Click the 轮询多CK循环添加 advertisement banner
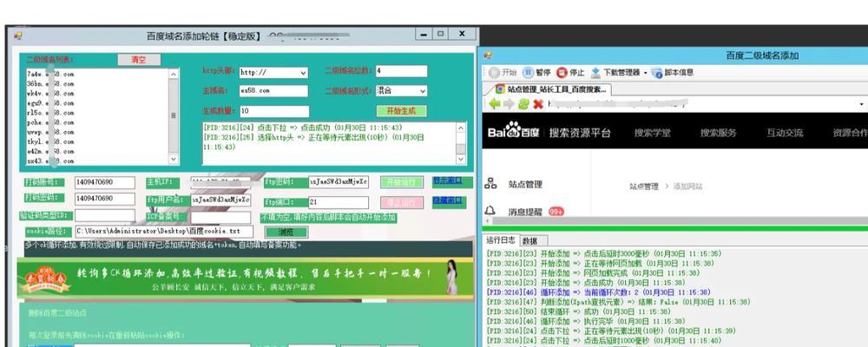The height and width of the screenshot is (347, 868). click(x=246, y=280)
